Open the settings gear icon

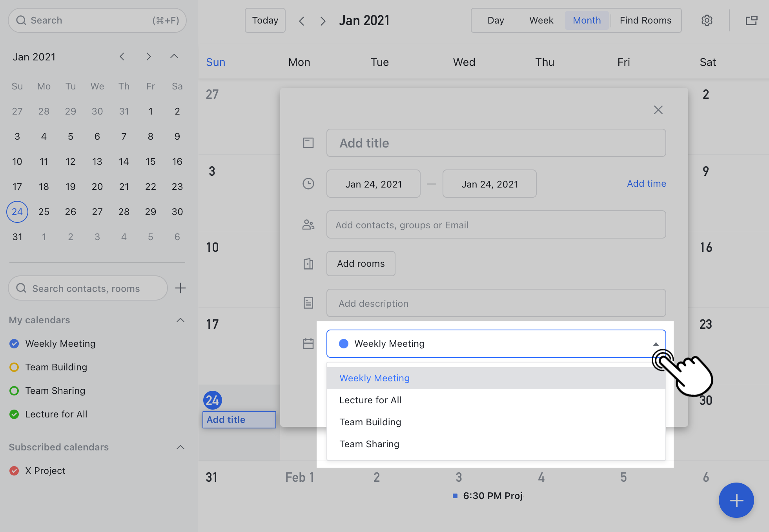click(707, 20)
